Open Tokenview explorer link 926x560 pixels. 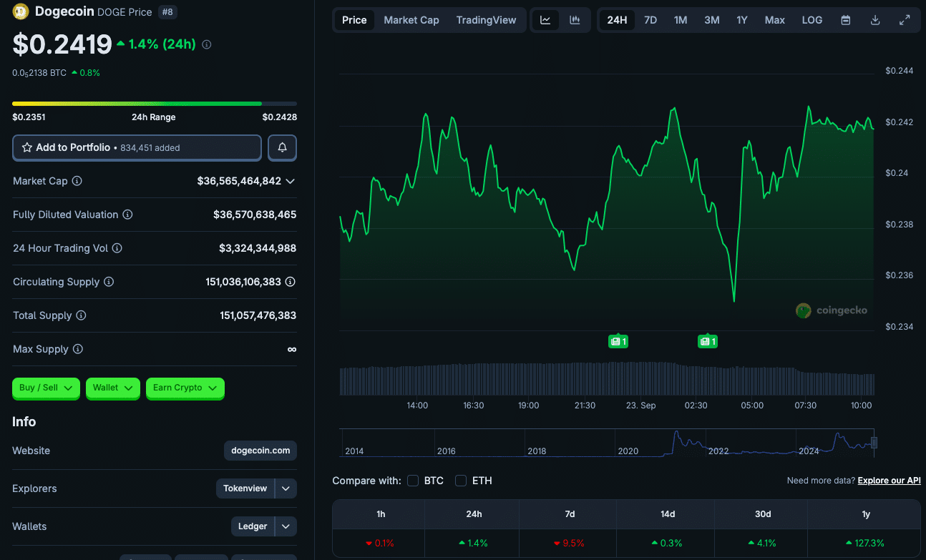(x=245, y=488)
